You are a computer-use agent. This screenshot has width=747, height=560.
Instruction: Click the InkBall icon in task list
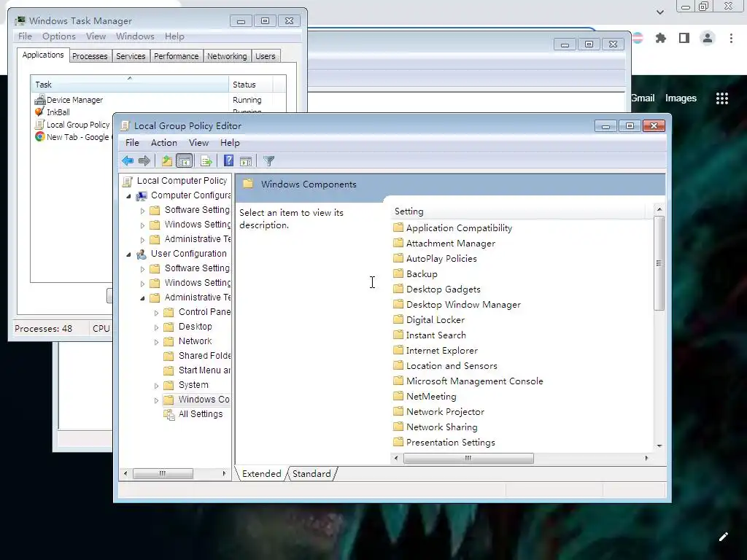[39, 112]
